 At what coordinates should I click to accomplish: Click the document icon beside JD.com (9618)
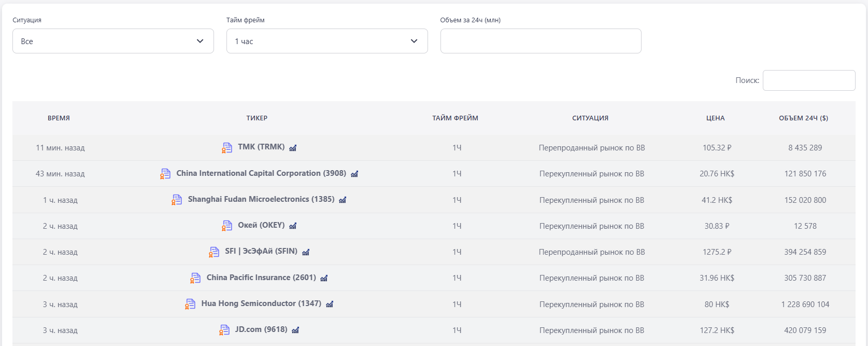pyautogui.click(x=224, y=330)
